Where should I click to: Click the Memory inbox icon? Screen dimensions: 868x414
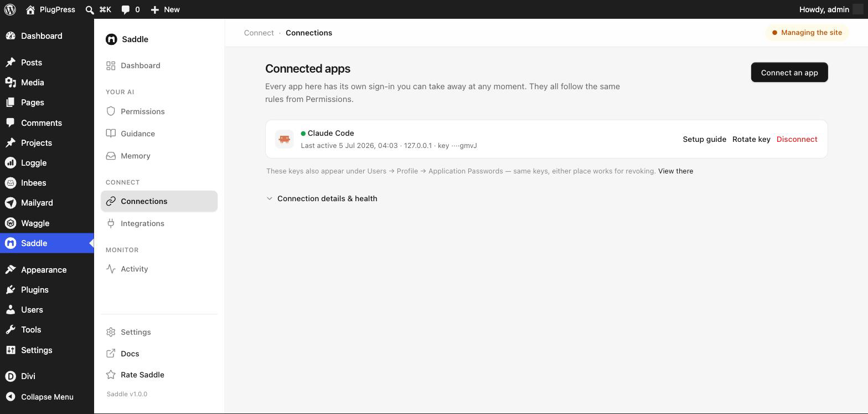(111, 156)
